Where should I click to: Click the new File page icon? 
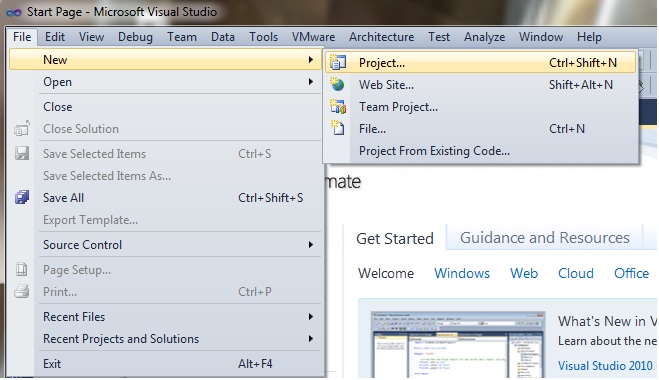(x=337, y=128)
